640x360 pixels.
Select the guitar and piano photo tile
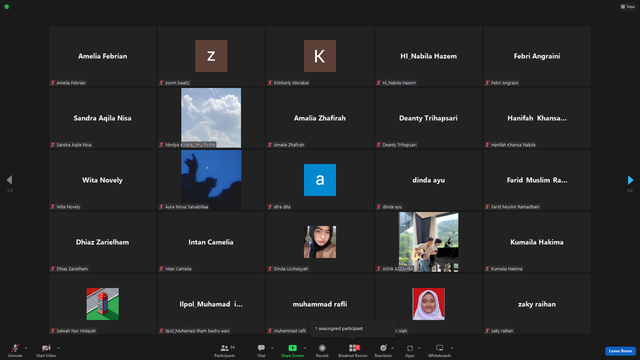click(429, 242)
